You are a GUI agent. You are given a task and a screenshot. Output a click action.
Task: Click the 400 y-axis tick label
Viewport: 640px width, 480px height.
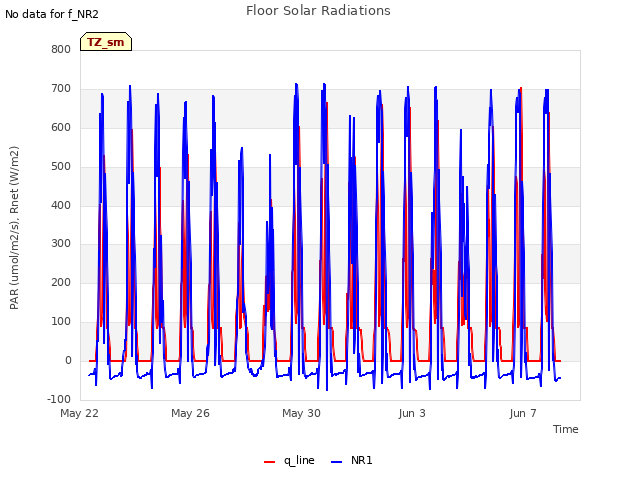[x=61, y=205]
